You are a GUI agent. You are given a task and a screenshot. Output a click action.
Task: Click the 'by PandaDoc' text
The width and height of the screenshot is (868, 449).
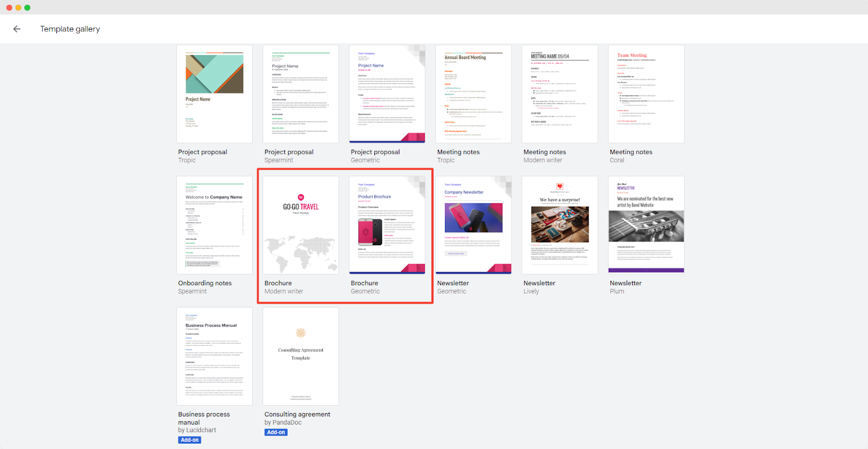[283, 422]
